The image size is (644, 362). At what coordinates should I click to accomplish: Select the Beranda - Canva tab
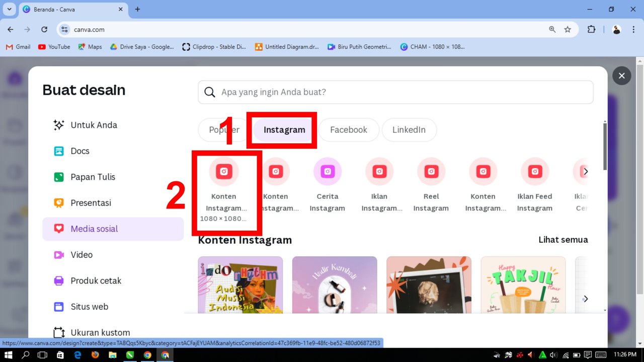point(73,10)
